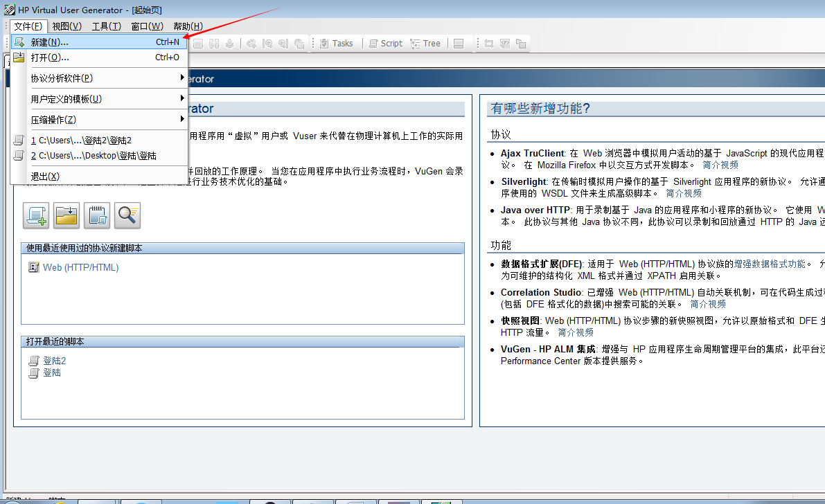Viewport: 825px width, 504px height.
Task: Click the 功能 subheading in new features
Action: click(501, 245)
